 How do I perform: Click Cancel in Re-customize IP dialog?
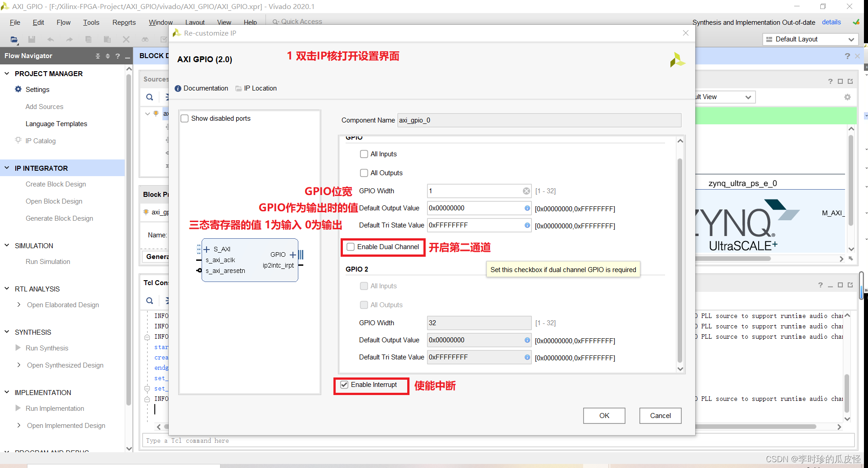[x=660, y=416]
